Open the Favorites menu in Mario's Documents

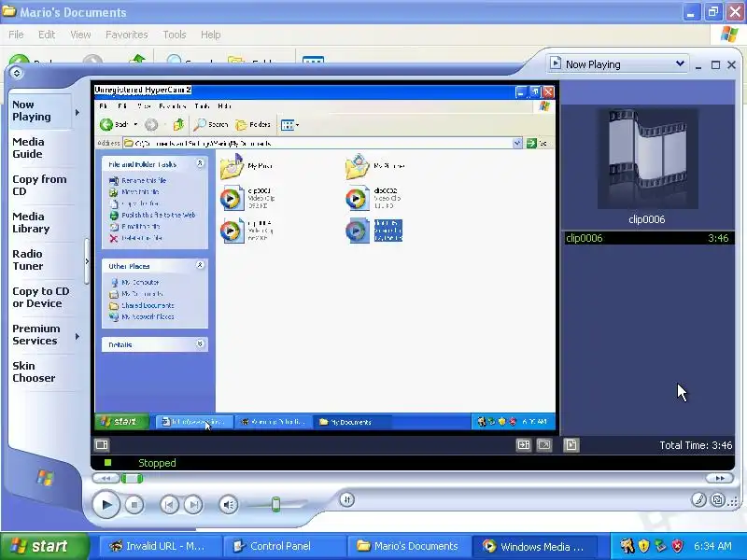[127, 35]
